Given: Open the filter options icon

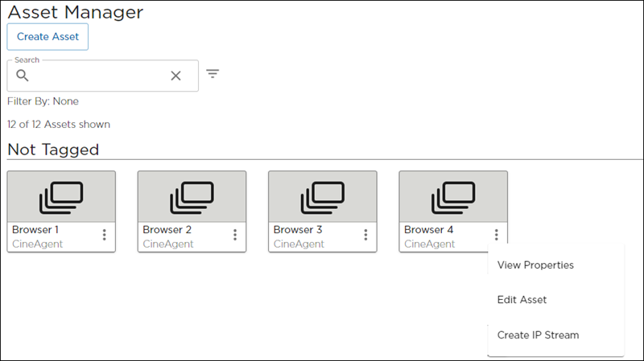Looking at the screenshot, I should pyautogui.click(x=213, y=74).
